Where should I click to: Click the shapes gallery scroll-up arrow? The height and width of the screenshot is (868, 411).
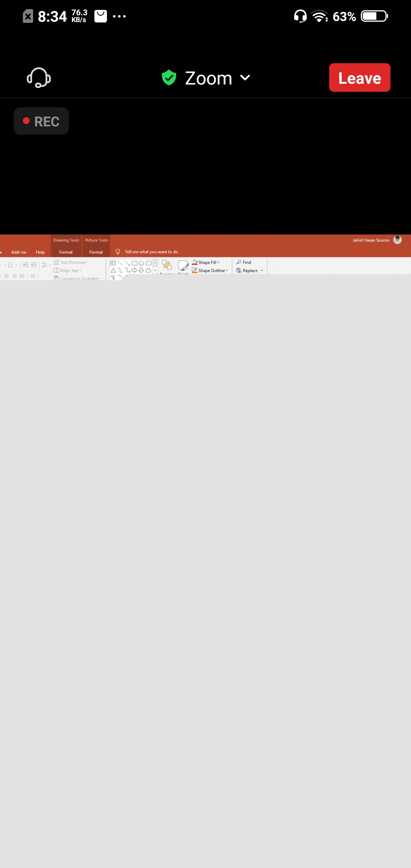coord(155,263)
